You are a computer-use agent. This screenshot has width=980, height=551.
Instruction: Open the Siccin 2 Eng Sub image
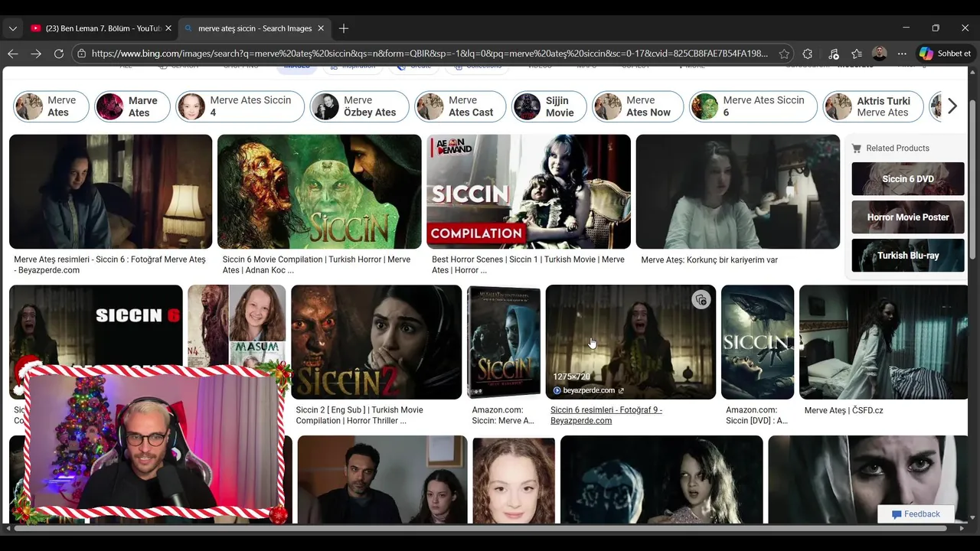[376, 342]
